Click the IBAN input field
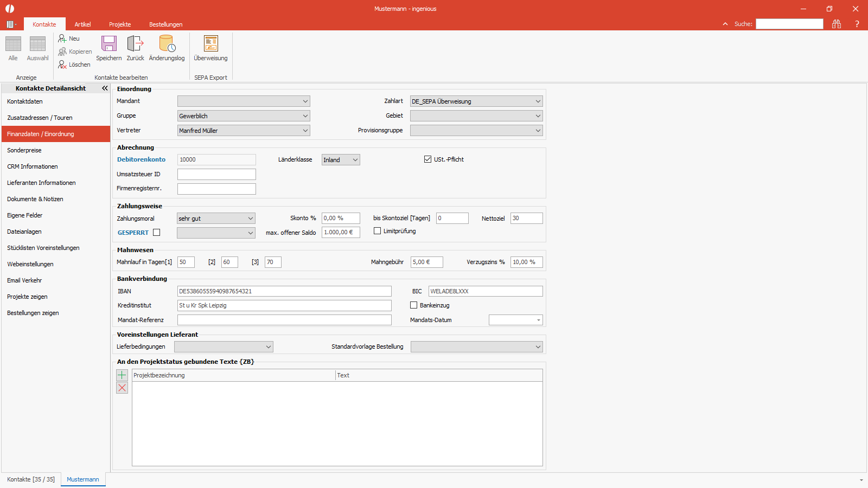Viewport: 868px width, 488px height. (284, 291)
